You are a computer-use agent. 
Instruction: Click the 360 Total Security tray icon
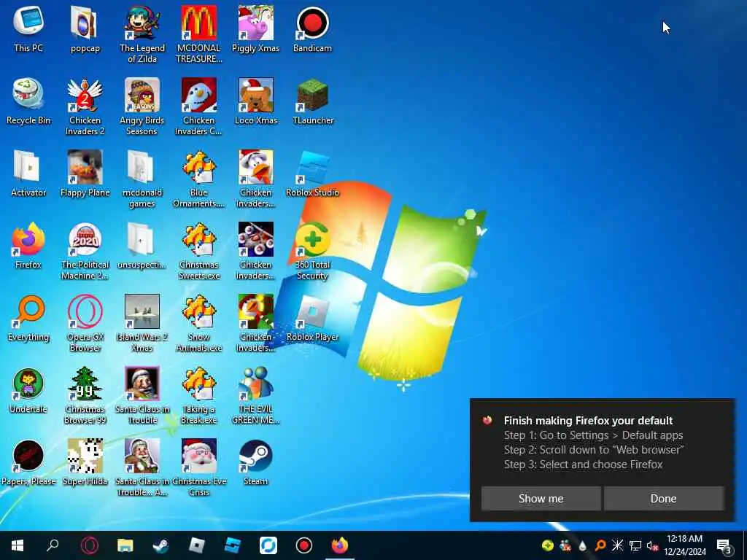[548, 545]
